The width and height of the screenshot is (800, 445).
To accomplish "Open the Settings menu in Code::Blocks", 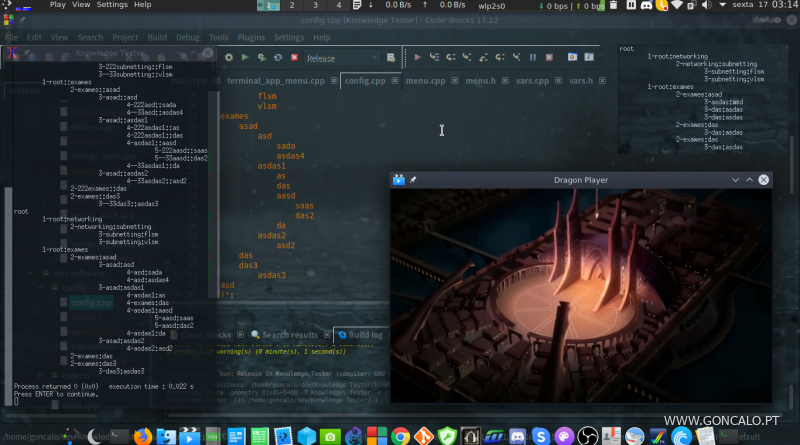I will pyautogui.click(x=288, y=37).
